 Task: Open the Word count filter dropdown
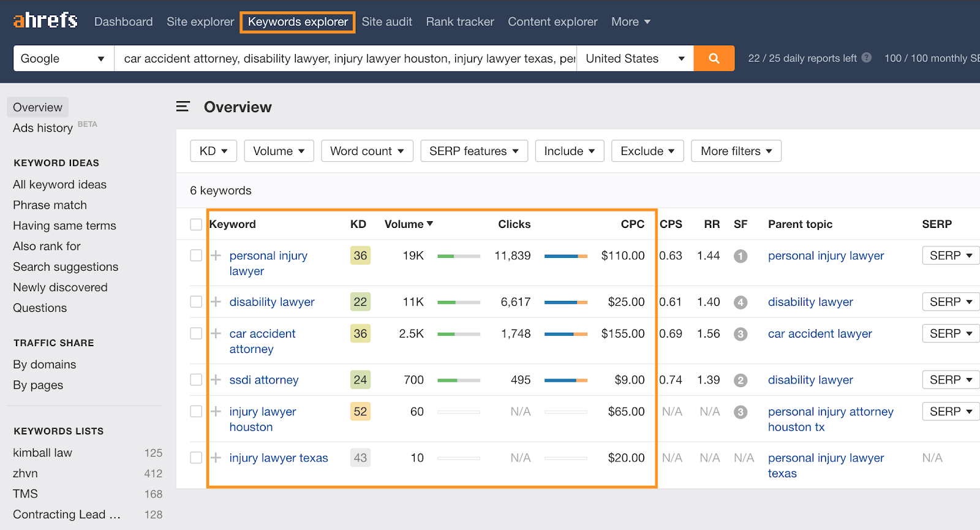(x=367, y=151)
